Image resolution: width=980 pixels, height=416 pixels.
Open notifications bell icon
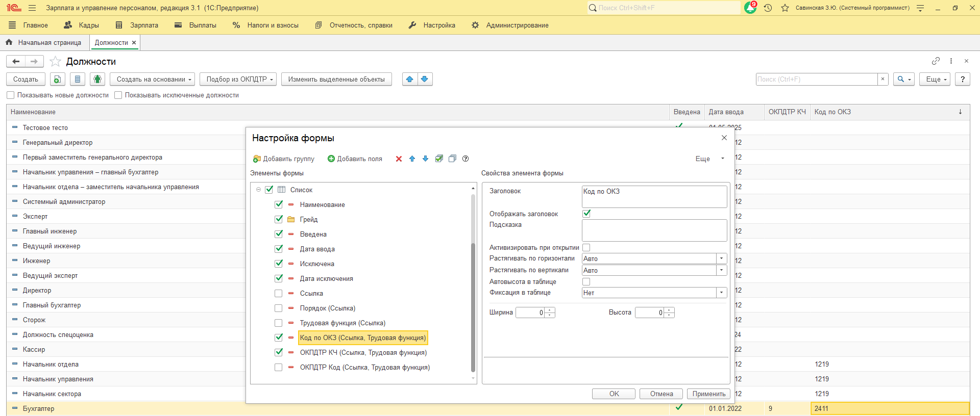750,8
